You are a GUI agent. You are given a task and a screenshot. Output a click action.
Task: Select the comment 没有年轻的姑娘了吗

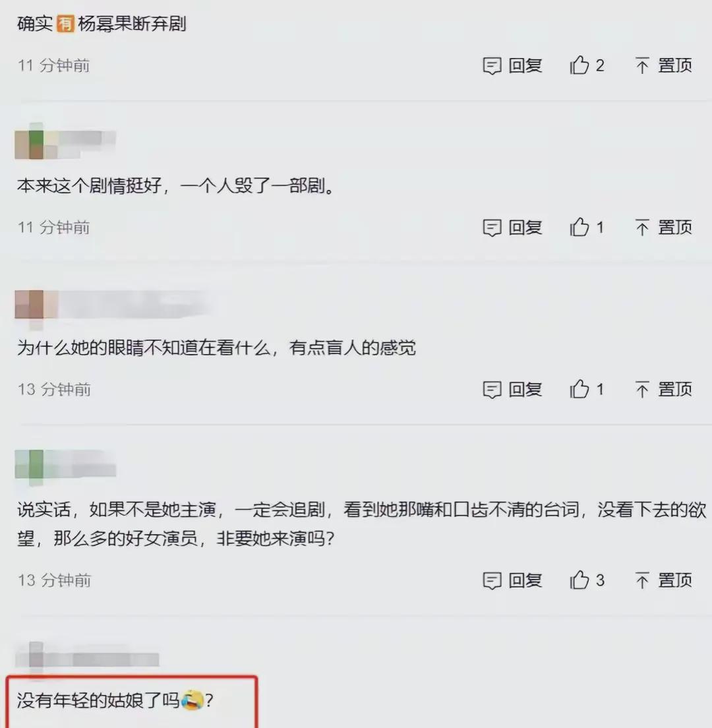click(x=115, y=700)
